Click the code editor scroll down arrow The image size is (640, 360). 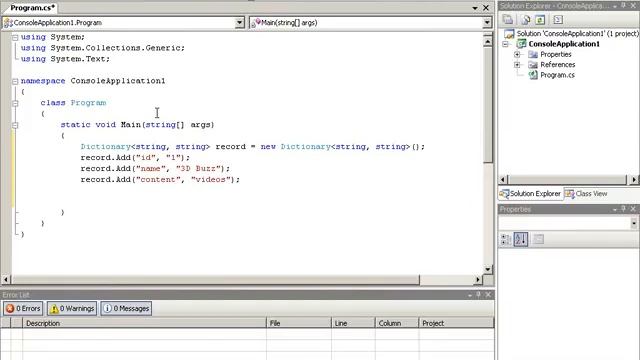(x=488, y=269)
